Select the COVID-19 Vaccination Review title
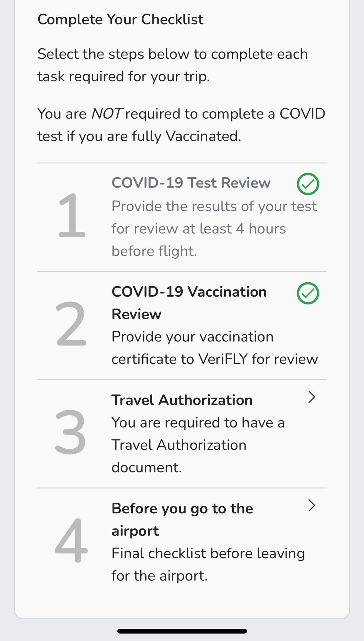The image size is (364, 641). click(x=189, y=303)
